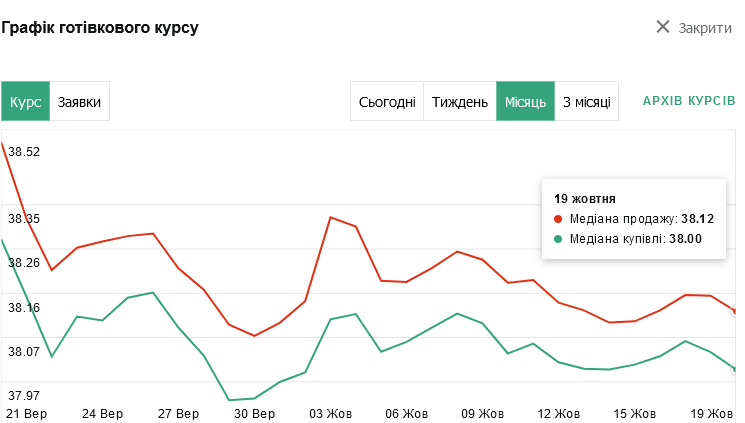The image size is (745, 423).
Task: Click red dot beside Медіана продажу
Action: pos(558,218)
